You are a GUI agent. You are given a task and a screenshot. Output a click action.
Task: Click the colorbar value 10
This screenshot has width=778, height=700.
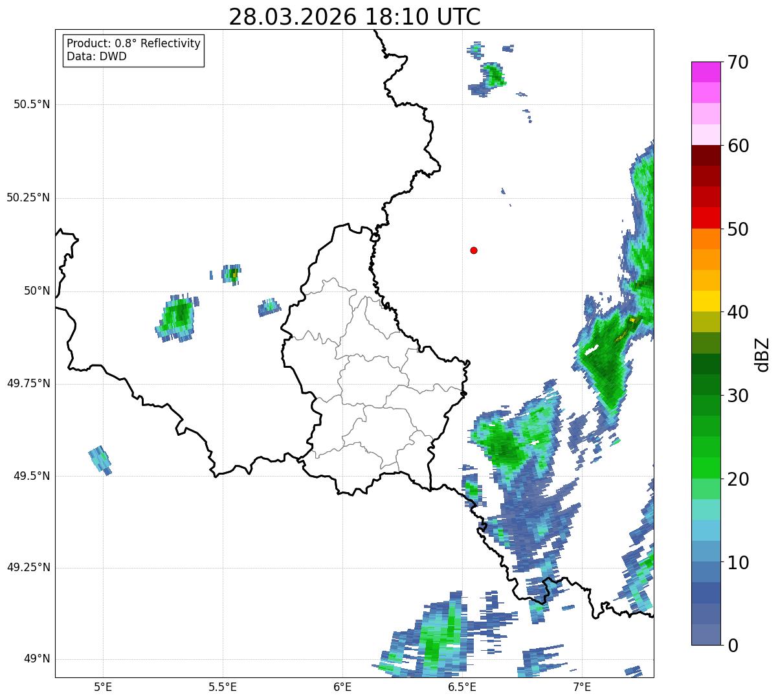coord(738,563)
